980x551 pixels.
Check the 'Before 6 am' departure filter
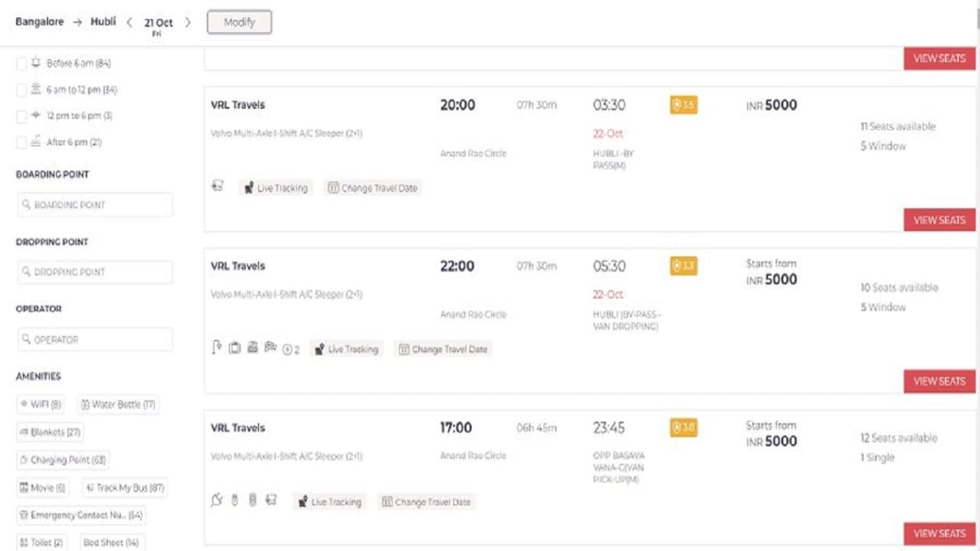pyautogui.click(x=21, y=64)
